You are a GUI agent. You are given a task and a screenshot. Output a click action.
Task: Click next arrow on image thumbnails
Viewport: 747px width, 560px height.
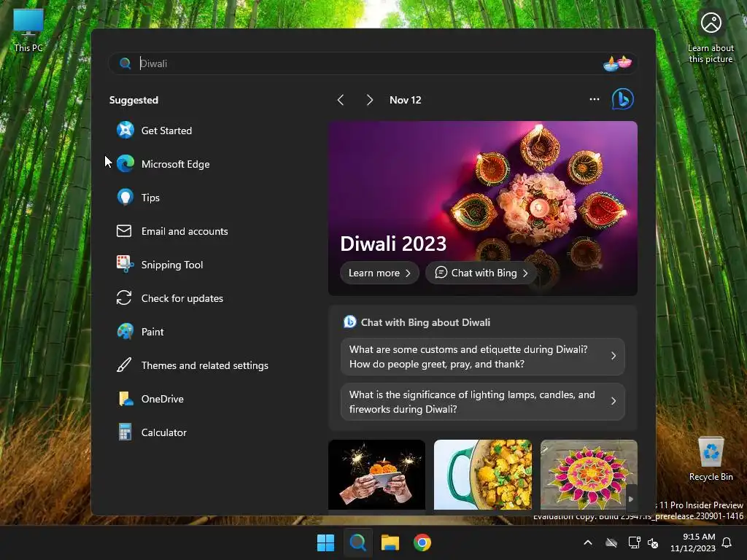(631, 499)
